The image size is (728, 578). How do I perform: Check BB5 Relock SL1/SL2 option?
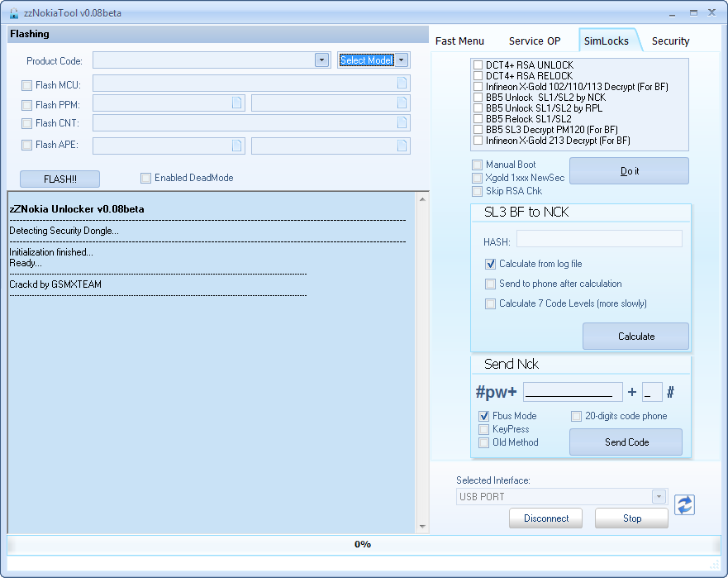478,118
